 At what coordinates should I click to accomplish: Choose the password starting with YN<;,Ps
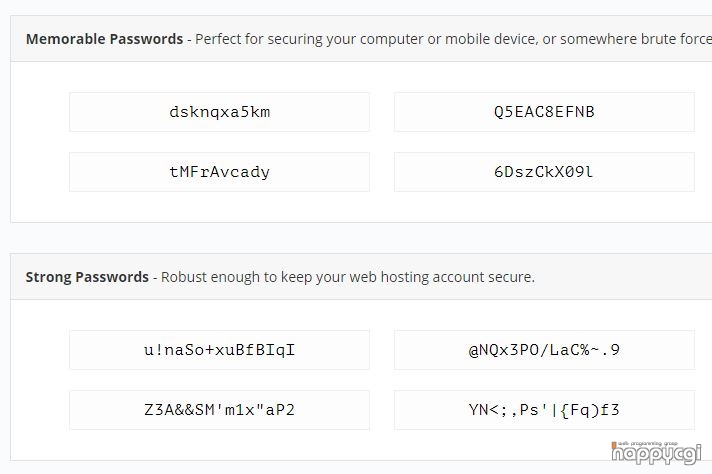pos(544,410)
